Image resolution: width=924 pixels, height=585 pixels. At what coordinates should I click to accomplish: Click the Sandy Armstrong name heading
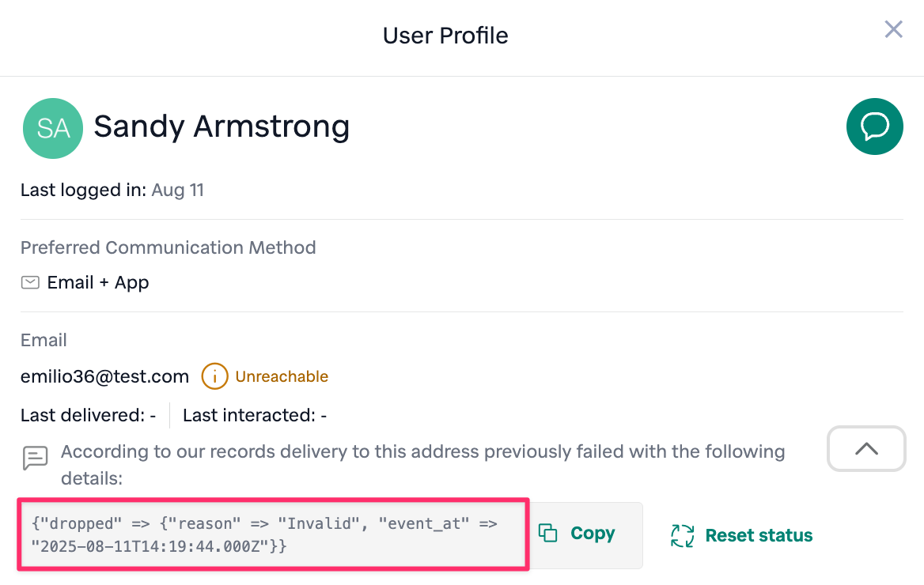point(222,126)
